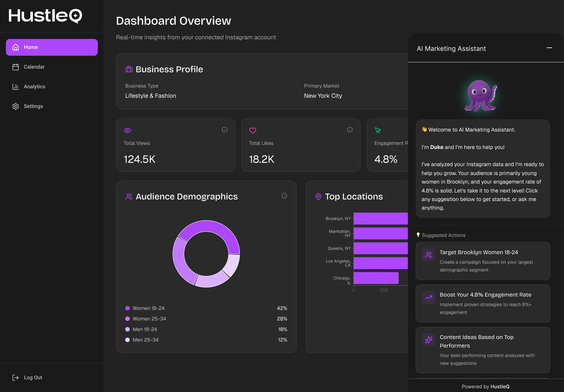Click the cursor icon on Engagement Rate card
Image resolution: width=564 pixels, height=392 pixels.
point(378,130)
